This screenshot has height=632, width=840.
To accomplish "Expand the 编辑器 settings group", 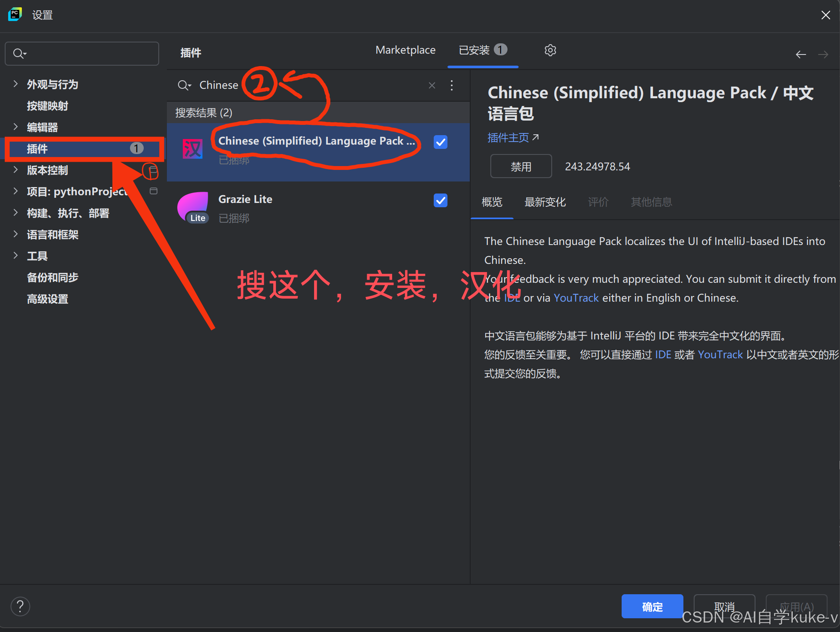I will pyautogui.click(x=16, y=127).
